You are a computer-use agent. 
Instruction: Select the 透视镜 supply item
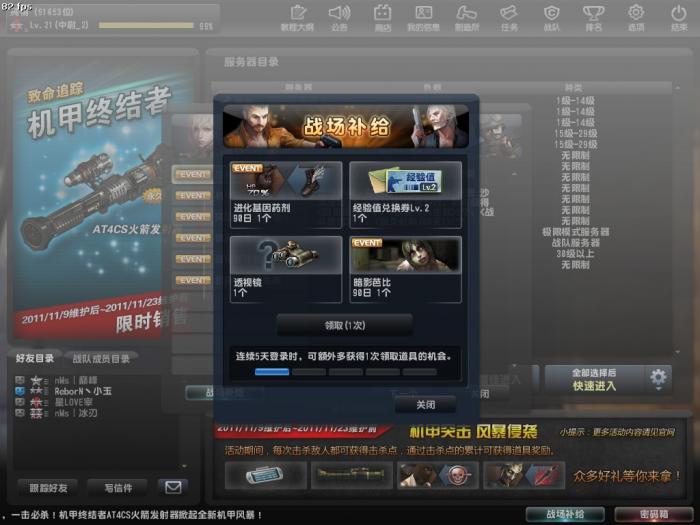click(286, 269)
